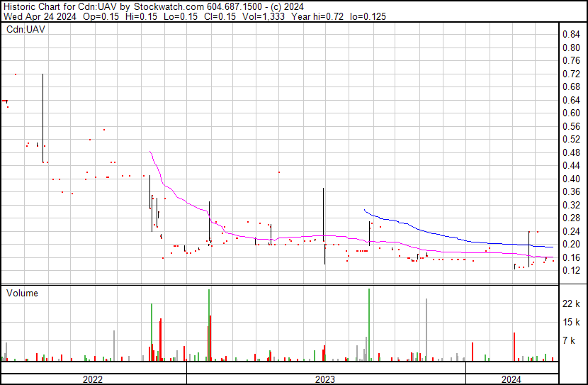Click the 0.72 price axis label

tap(571, 74)
